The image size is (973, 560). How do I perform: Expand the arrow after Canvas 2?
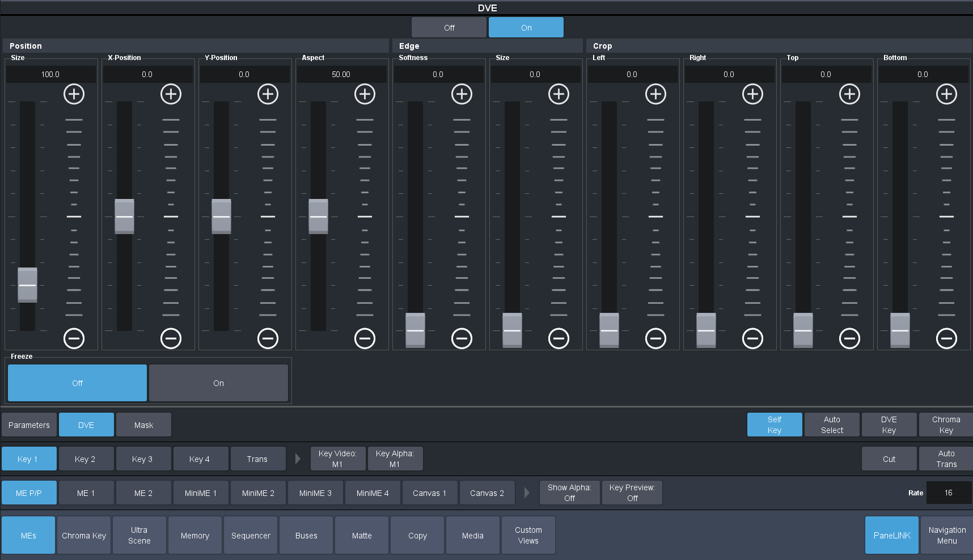pyautogui.click(x=527, y=493)
